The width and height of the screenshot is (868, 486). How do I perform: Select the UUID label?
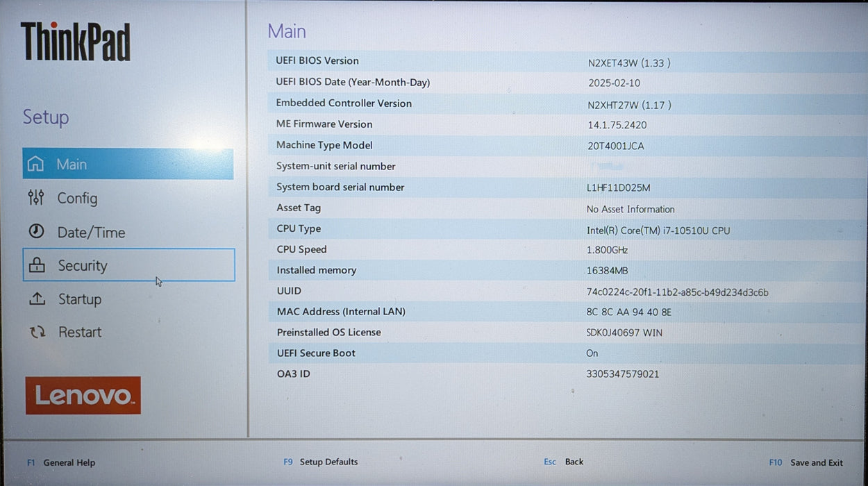289,291
